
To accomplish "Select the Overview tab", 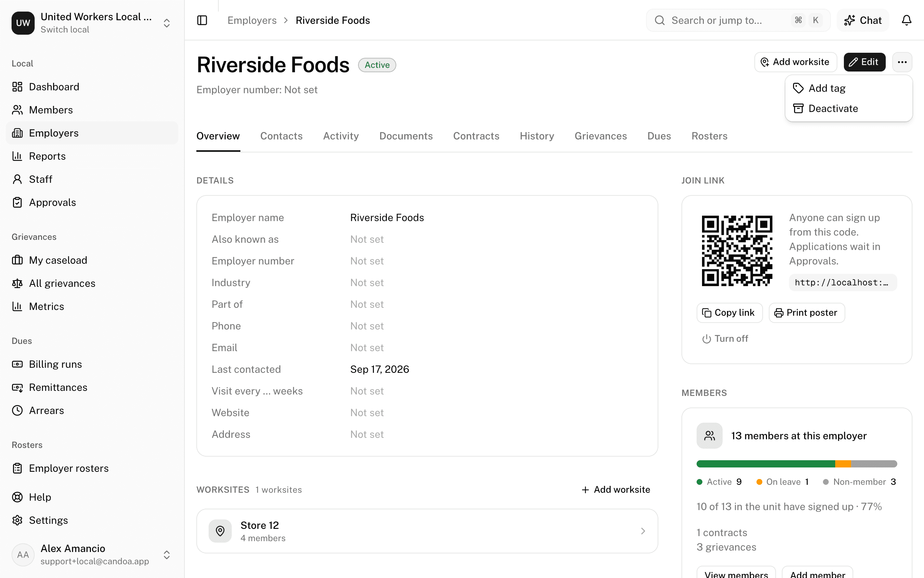I will pyautogui.click(x=218, y=136).
